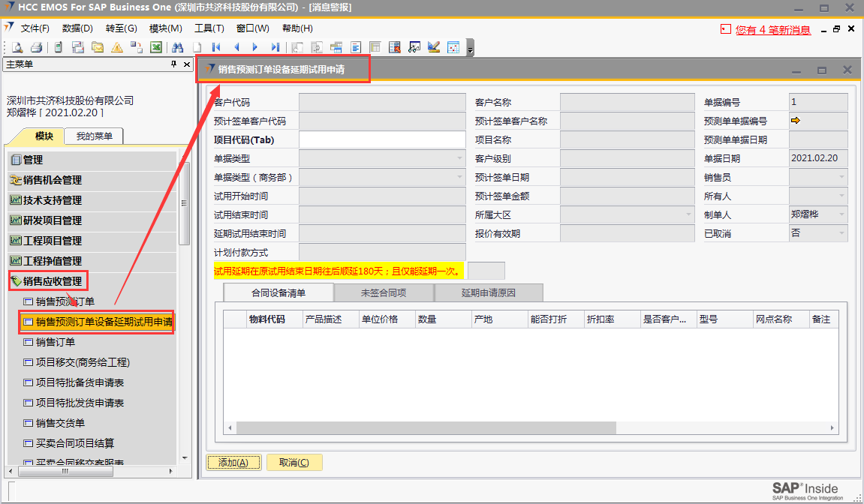The height and width of the screenshot is (504, 864).
Task: Click the 添加(A) button
Action: click(x=233, y=463)
